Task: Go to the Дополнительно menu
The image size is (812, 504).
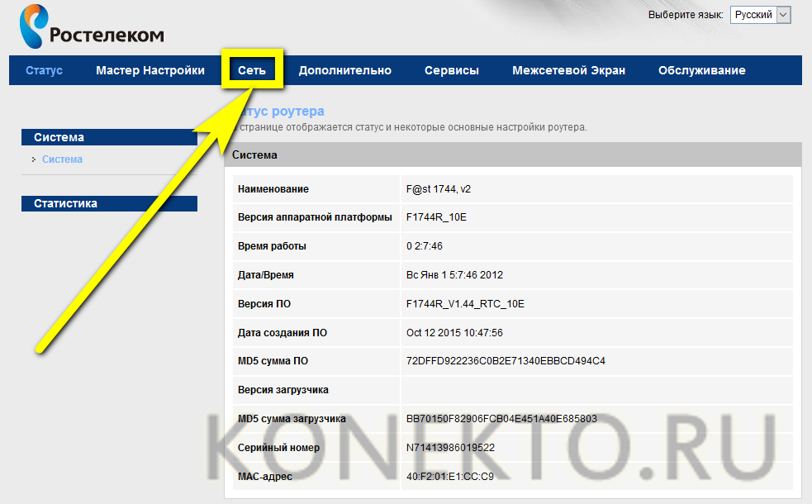Action: pyautogui.click(x=344, y=70)
